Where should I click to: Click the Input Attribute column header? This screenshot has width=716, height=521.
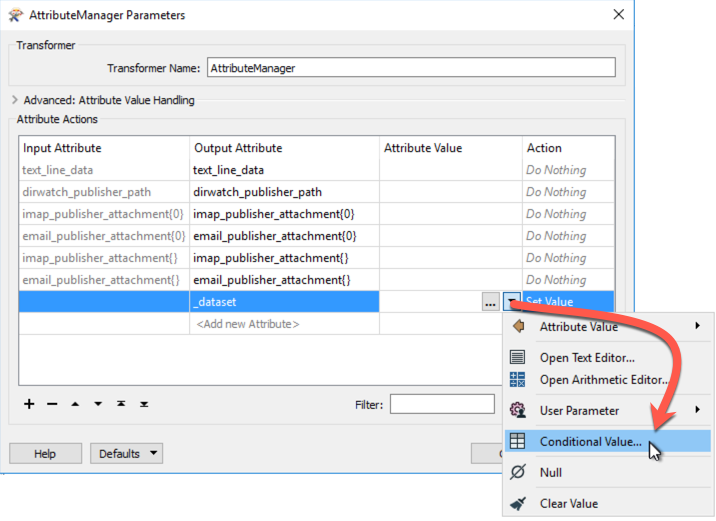(104, 148)
